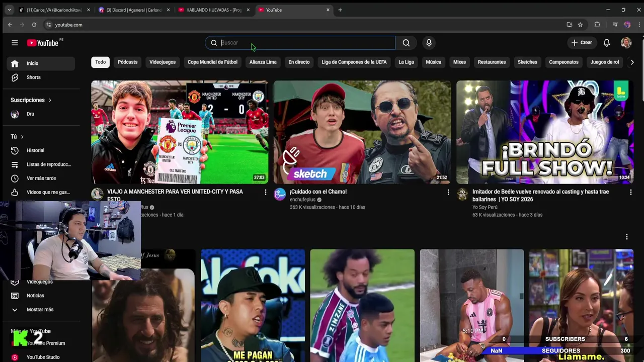Open the Chrome profile avatar
Screen dimensions: 644x362
pyautogui.click(x=627, y=25)
